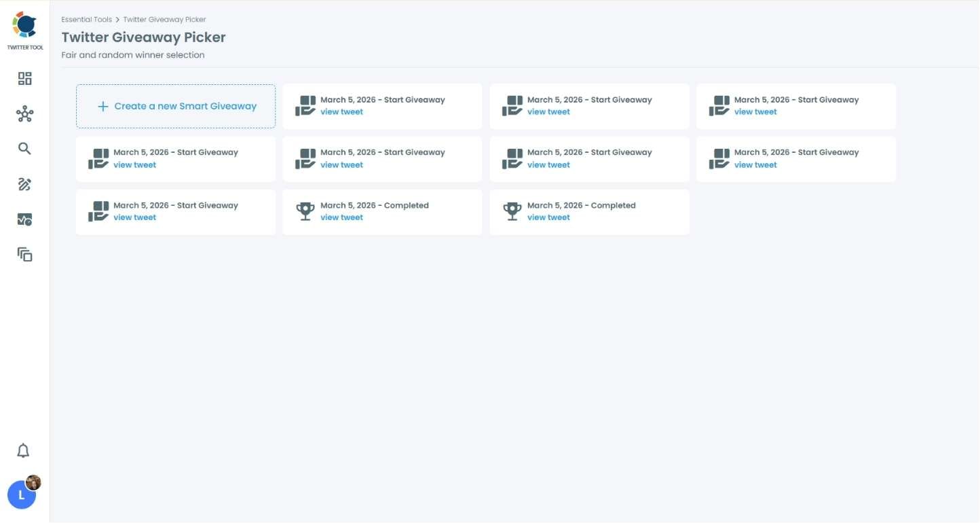Open view tweet on the last Completed giveaway
The height and width of the screenshot is (523, 980).
[548, 217]
